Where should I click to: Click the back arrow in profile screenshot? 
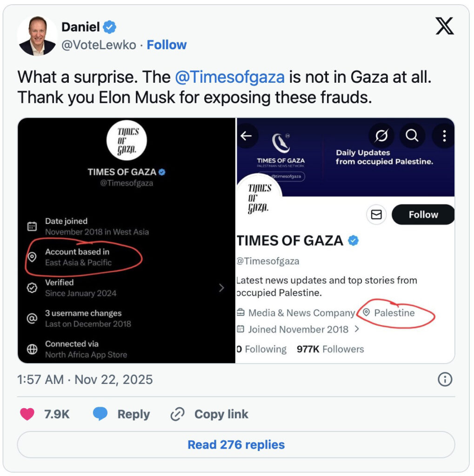(x=246, y=136)
